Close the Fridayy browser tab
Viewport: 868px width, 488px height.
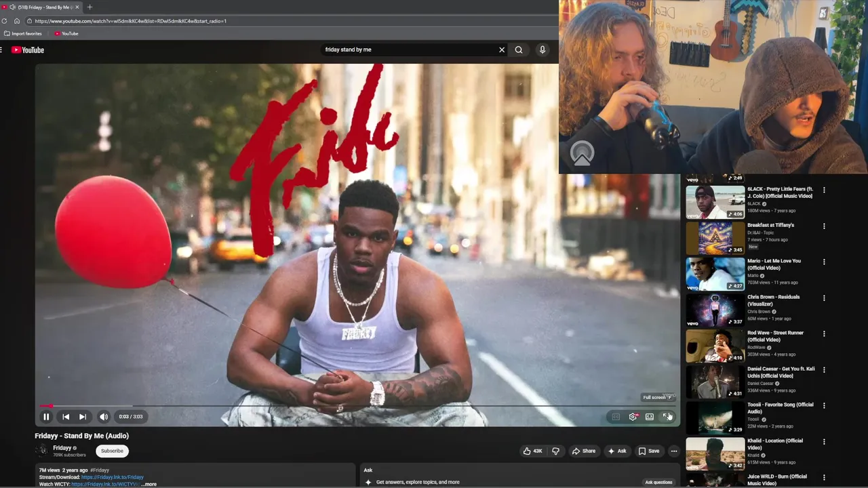pyautogui.click(x=77, y=7)
